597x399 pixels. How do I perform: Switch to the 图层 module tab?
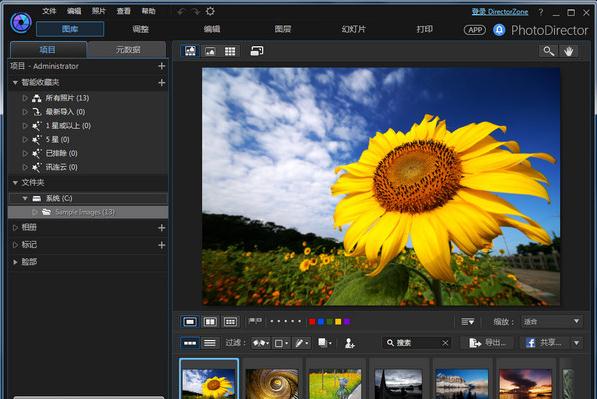click(x=283, y=29)
